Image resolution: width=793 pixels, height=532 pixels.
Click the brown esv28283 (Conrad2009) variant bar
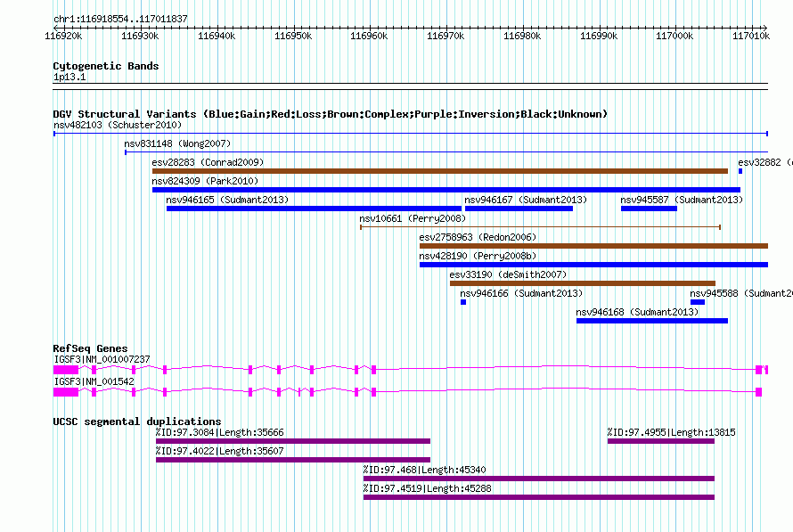click(440, 171)
